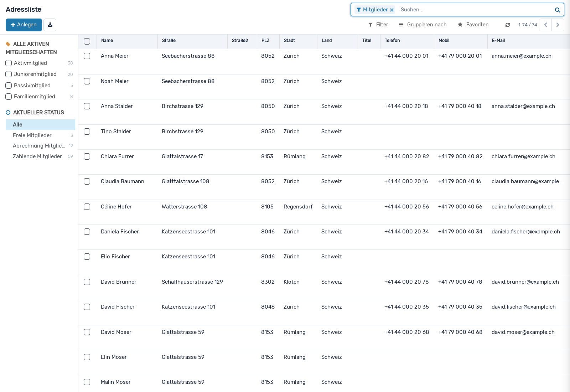570x392 pixels.
Task: Click the Adressliste page title
Action: pyautogui.click(x=24, y=10)
